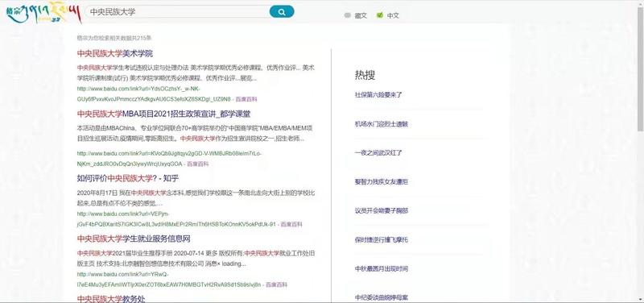Select the 中文 language option
This screenshot has width=644, height=303.
388,15
